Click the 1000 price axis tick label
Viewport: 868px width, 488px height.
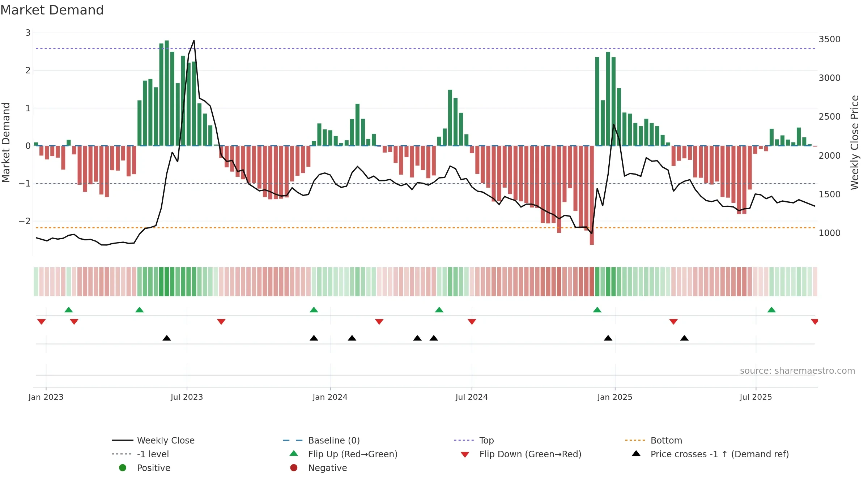pyautogui.click(x=830, y=233)
